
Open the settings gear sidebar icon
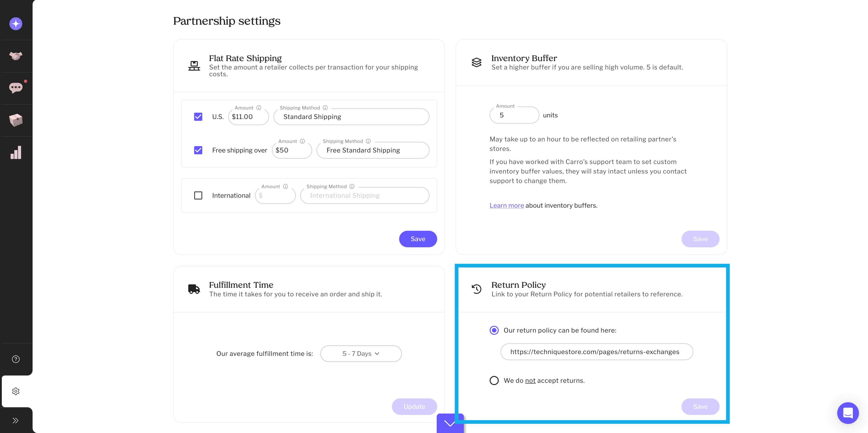pyautogui.click(x=16, y=391)
